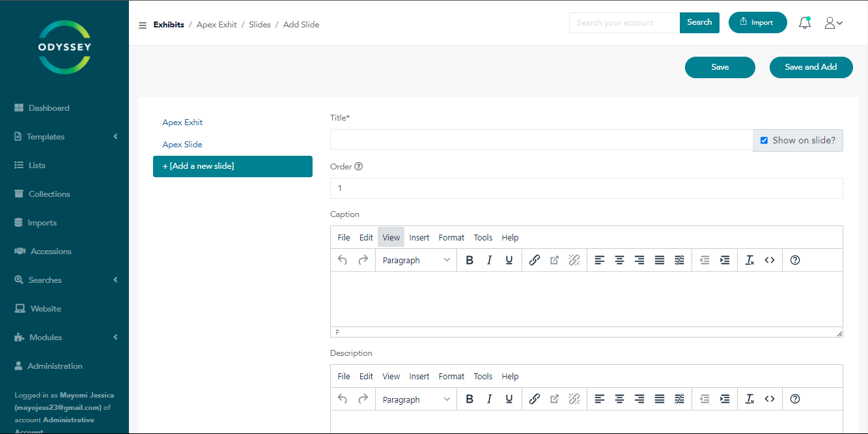Click the Dashboard sidebar icon
This screenshot has width=868, height=434.
click(x=19, y=108)
